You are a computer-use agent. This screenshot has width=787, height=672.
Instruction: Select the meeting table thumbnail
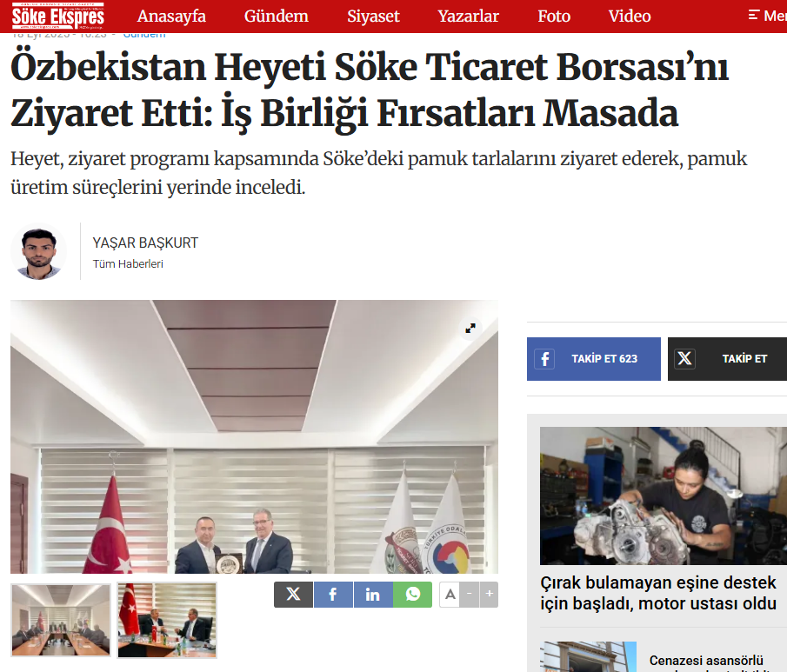point(61,621)
